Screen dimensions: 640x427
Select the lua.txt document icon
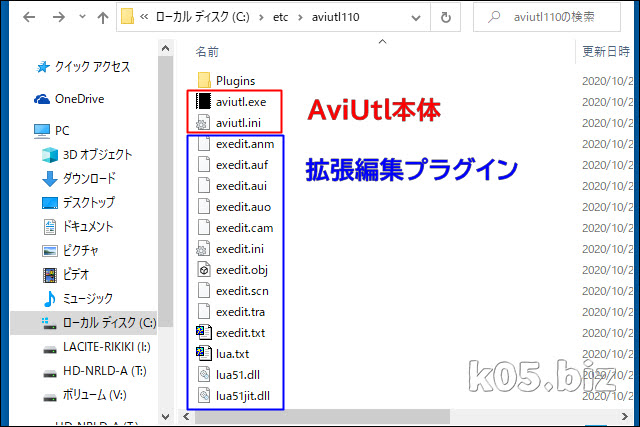point(204,354)
